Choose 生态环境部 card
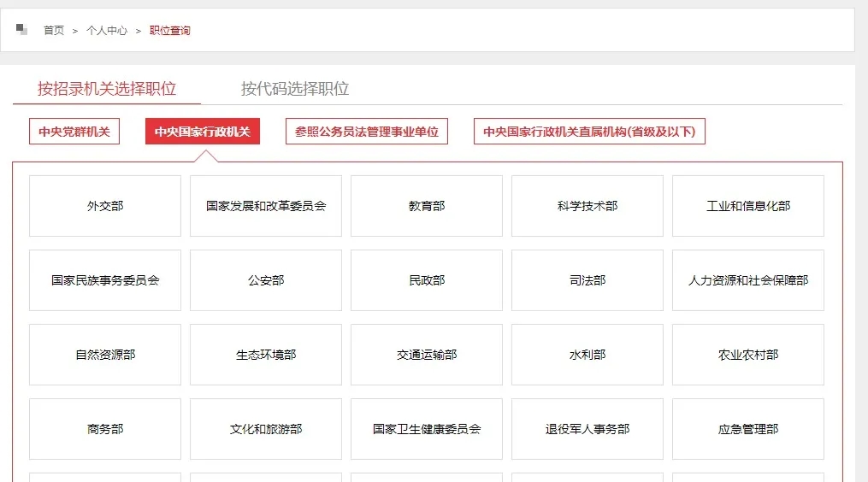Viewport: 868px width, 482px height. pyautogui.click(x=266, y=355)
